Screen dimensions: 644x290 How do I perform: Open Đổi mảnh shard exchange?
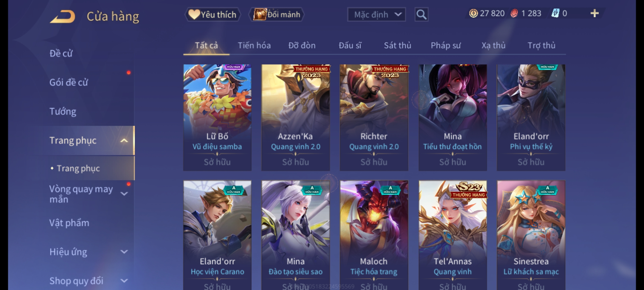pyautogui.click(x=277, y=15)
